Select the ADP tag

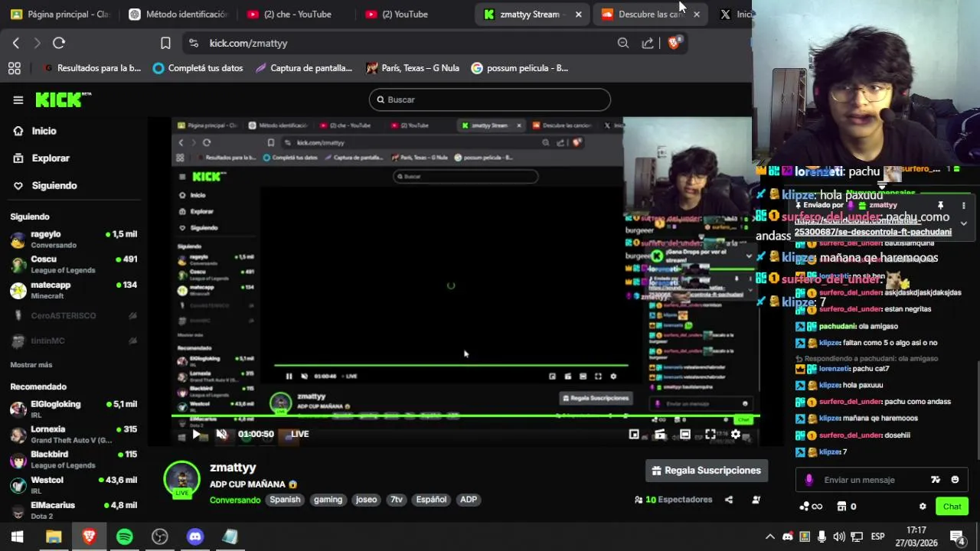click(469, 500)
